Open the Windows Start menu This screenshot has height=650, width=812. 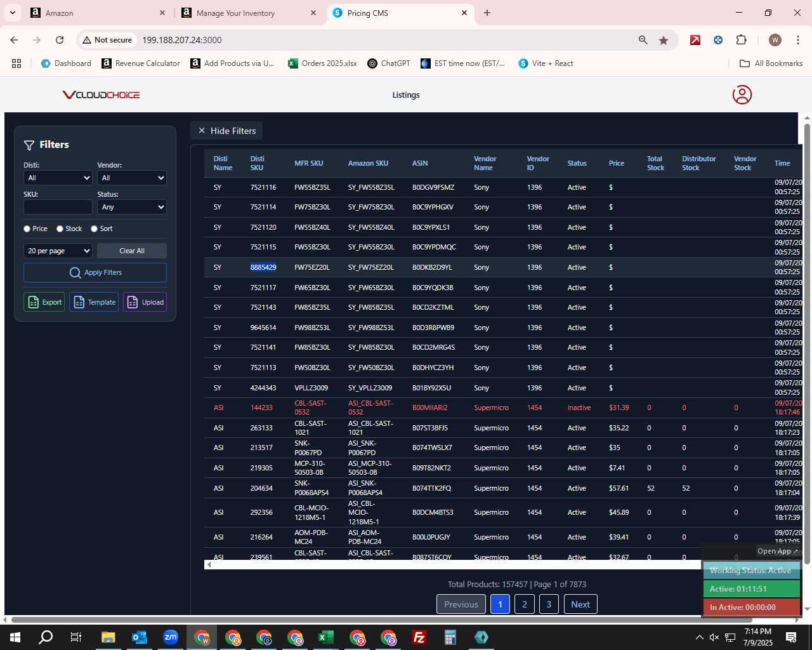(x=15, y=637)
